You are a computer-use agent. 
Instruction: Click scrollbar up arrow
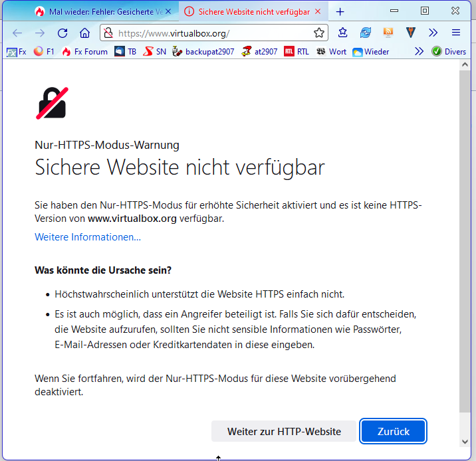[x=465, y=64]
